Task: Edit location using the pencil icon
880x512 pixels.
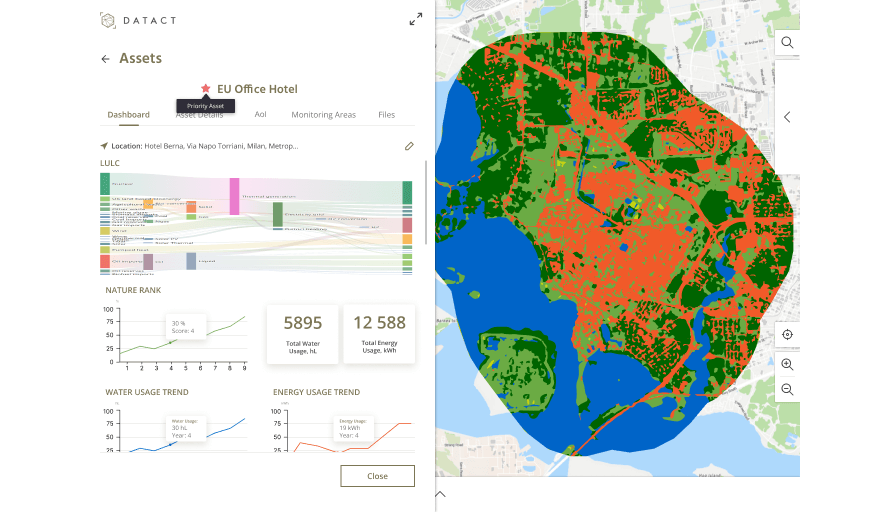Action: click(x=409, y=146)
